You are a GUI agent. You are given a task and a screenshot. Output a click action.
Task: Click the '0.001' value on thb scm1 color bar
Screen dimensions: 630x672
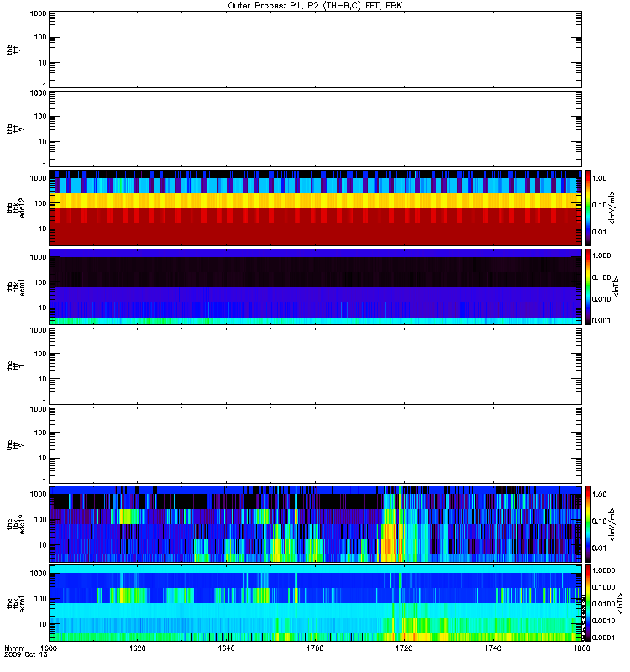click(601, 321)
